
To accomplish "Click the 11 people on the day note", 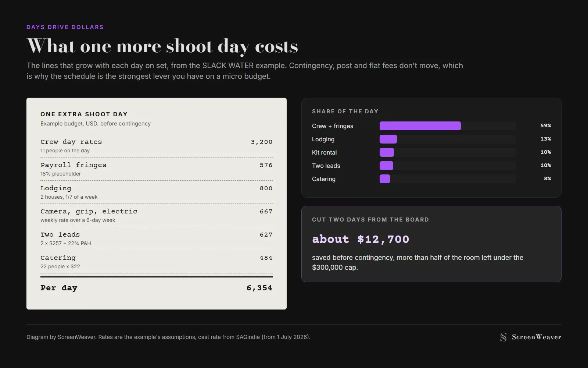I will click(x=65, y=151).
